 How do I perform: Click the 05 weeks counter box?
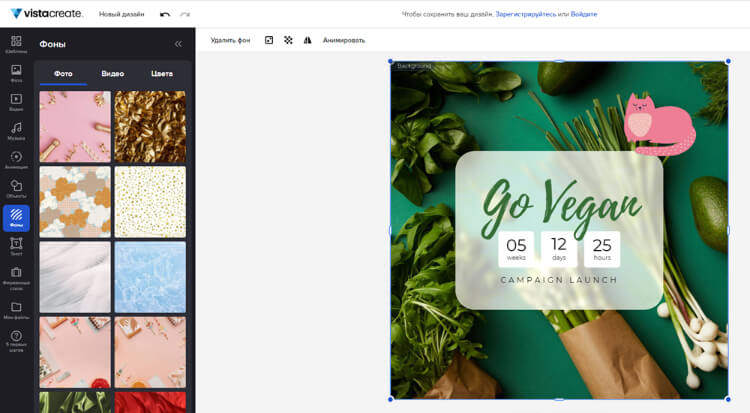pyautogui.click(x=516, y=249)
